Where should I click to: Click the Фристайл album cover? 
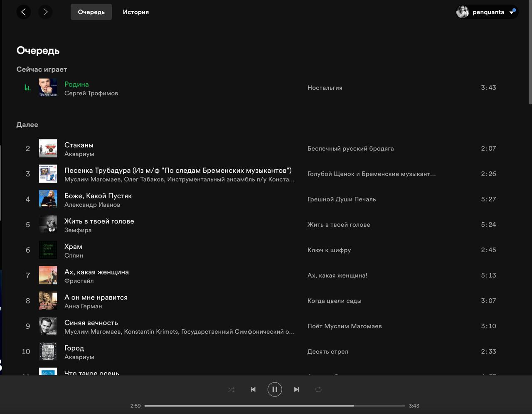tap(48, 275)
